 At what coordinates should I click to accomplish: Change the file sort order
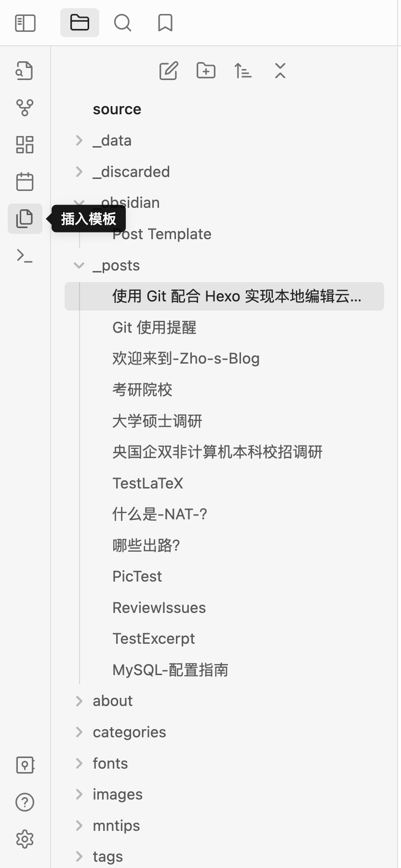(243, 71)
